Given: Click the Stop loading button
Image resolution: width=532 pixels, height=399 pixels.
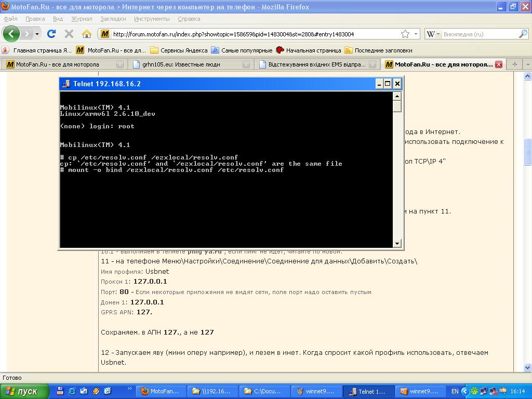Looking at the screenshot, I should pyautogui.click(x=69, y=34).
